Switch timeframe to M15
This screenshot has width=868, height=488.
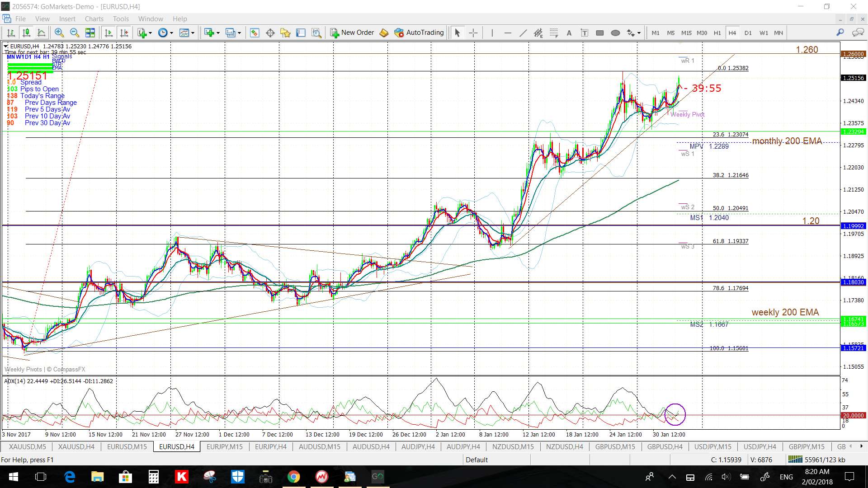pyautogui.click(x=686, y=33)
